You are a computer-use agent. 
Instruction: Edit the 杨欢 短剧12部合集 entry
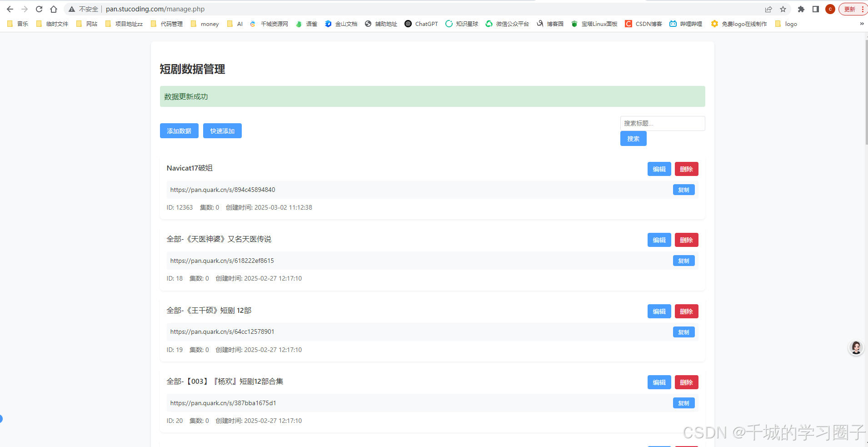[659, 382]
